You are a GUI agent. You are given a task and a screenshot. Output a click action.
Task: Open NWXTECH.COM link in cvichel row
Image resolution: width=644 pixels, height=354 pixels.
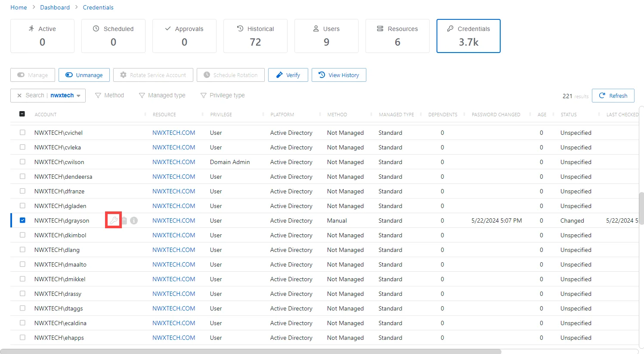[174, 133]
